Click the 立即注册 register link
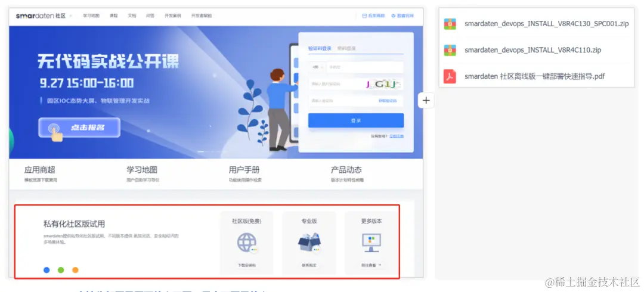Viewport: 644px width, 292px height. [397, 136]
